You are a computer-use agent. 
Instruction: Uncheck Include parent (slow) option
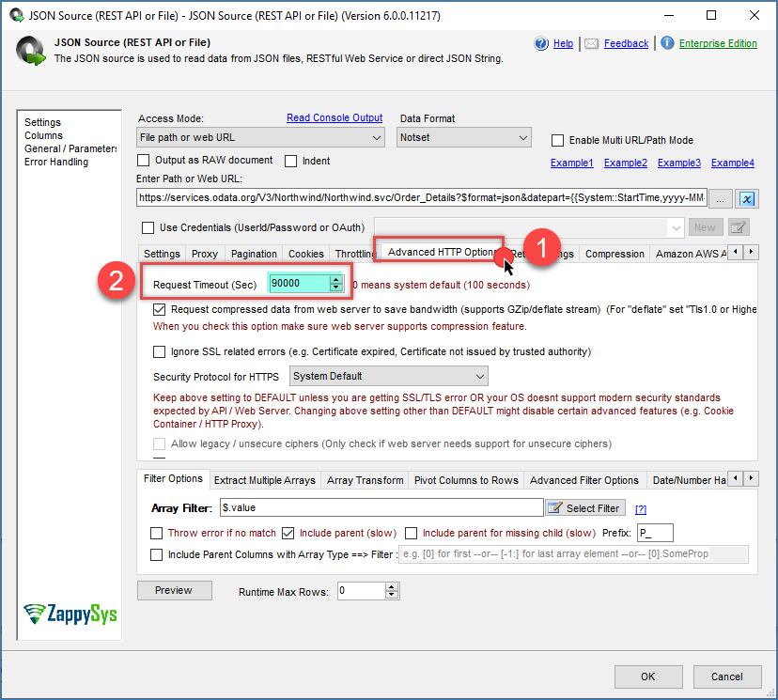click(x=288, y=534)
